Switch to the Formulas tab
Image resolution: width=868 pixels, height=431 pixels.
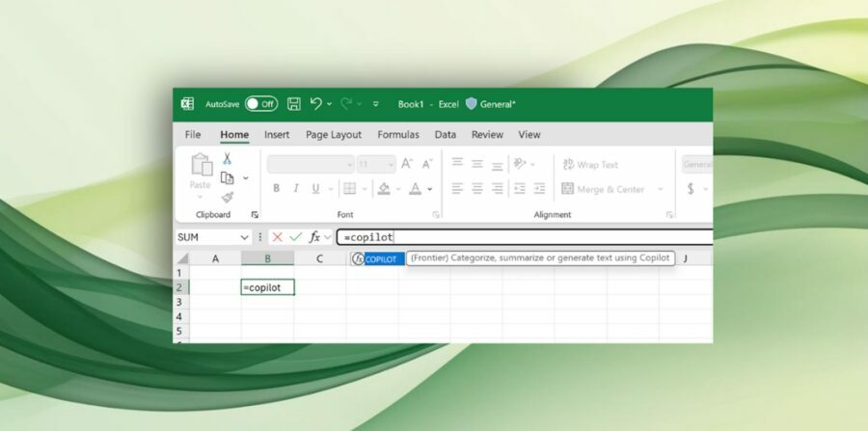397,135
